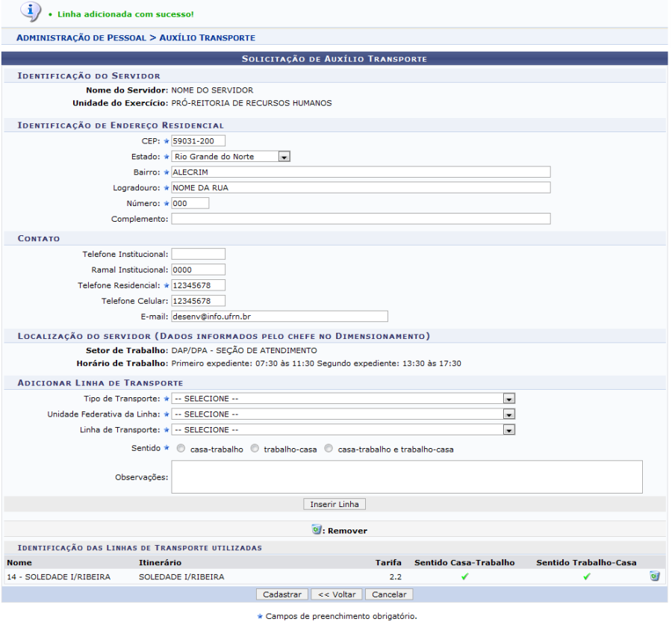Focus the Observações text area
The width and height of the screenshot is (672, 625).
click(406, 476)
